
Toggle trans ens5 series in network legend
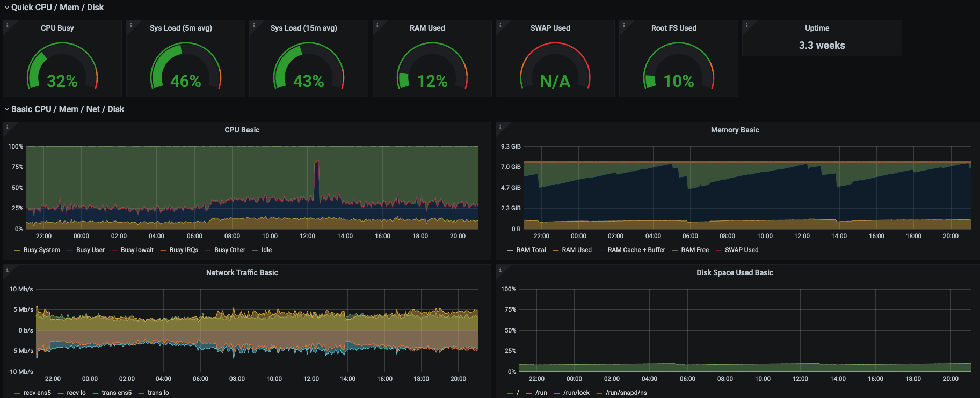[117, 393]
